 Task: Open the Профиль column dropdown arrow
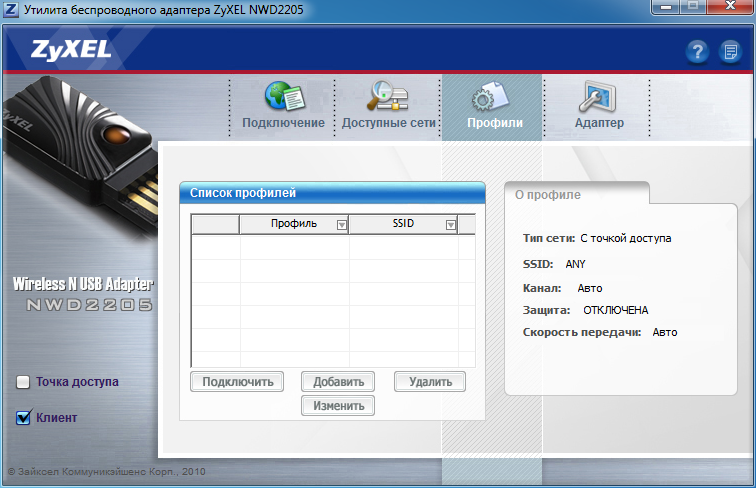point(341,225)
